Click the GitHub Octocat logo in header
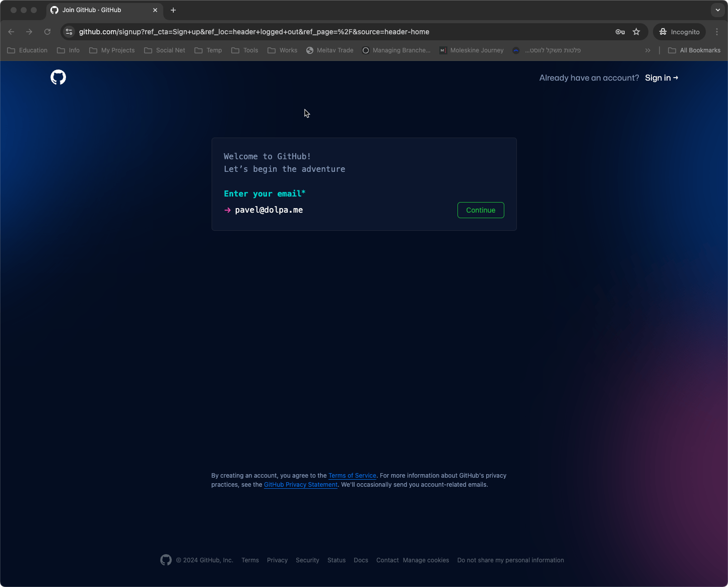The image size is (728, 587). click(x=58, y=78)
